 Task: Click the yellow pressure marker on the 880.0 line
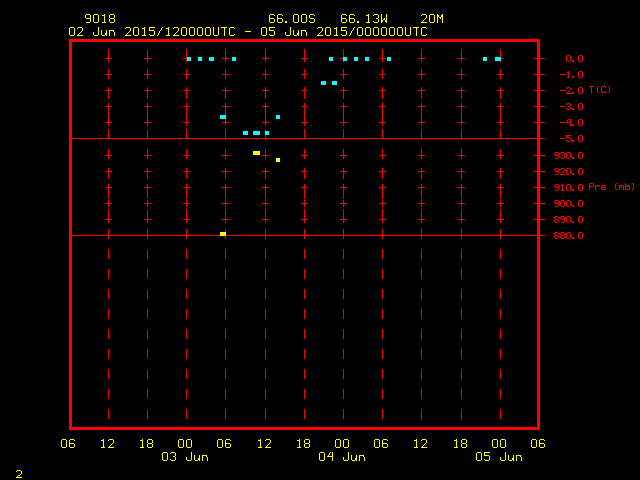(223, 234)
